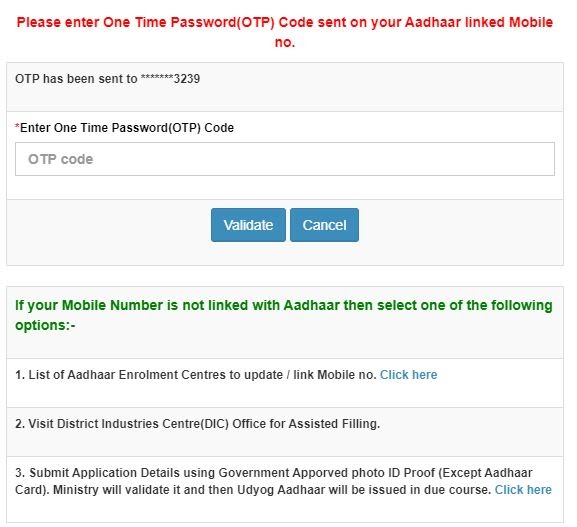Click the Validate button

pyautogui.click(x=248, y=225)
